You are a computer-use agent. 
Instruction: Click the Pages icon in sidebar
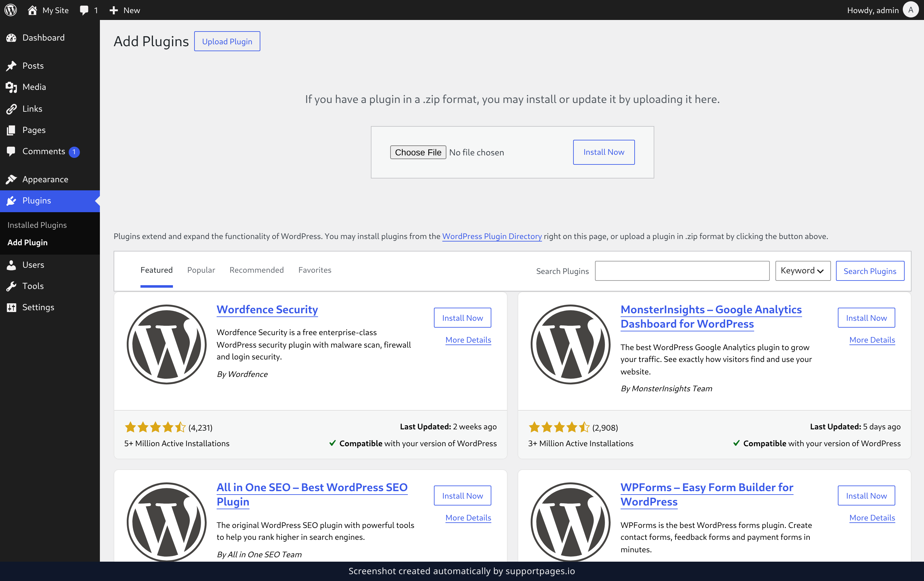pyautogui.click(x=12, y=130)
